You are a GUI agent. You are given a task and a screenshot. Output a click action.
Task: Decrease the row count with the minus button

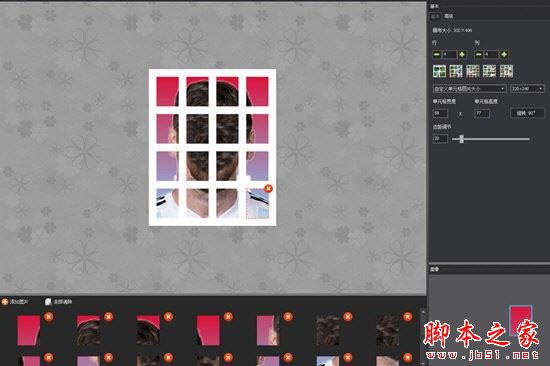[x=437, y=54]
